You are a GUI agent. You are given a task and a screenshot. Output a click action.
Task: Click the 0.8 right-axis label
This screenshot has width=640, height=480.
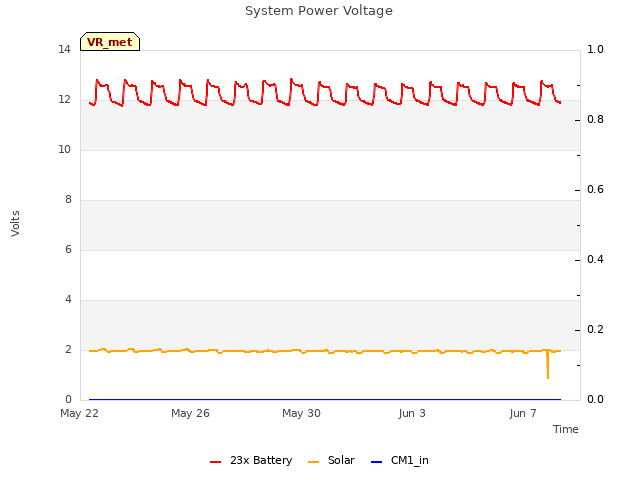click(x=595, y=120)
